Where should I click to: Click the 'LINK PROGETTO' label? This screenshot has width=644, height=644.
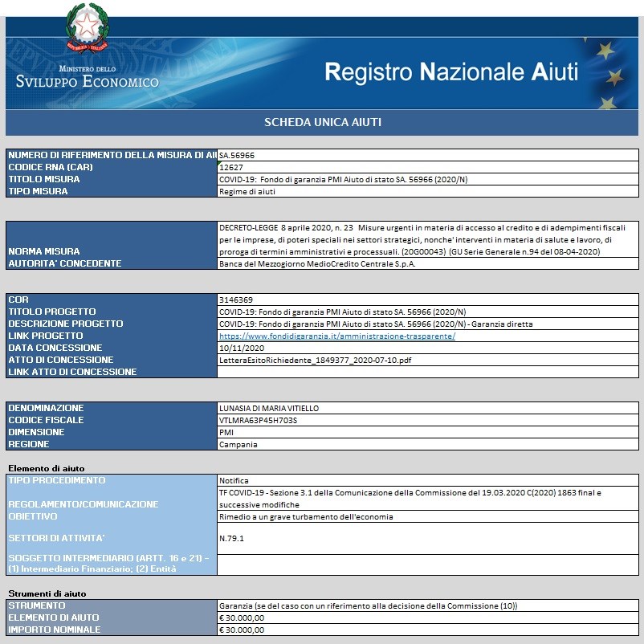coord(46,336)
